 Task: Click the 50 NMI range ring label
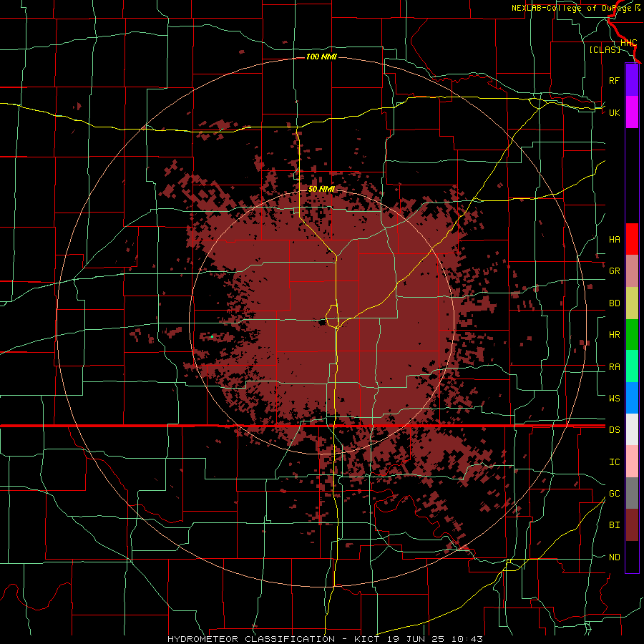tap(321, 190)
